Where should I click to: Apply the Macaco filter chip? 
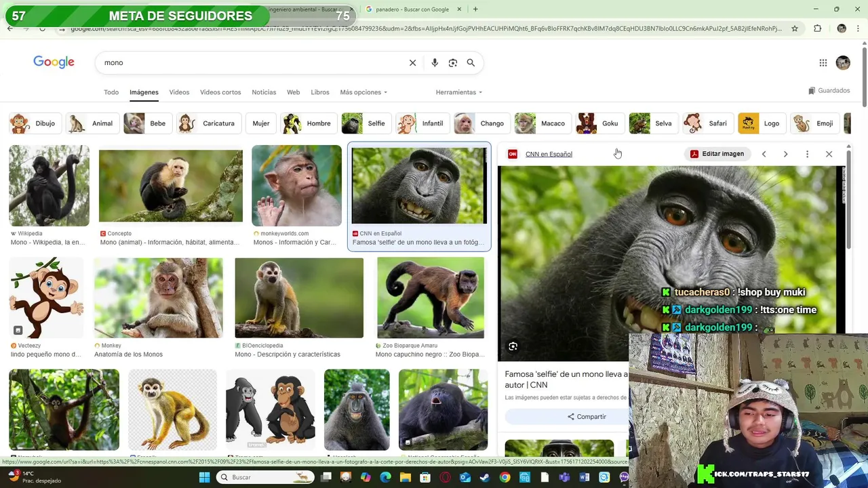click(x=542, y=123)
